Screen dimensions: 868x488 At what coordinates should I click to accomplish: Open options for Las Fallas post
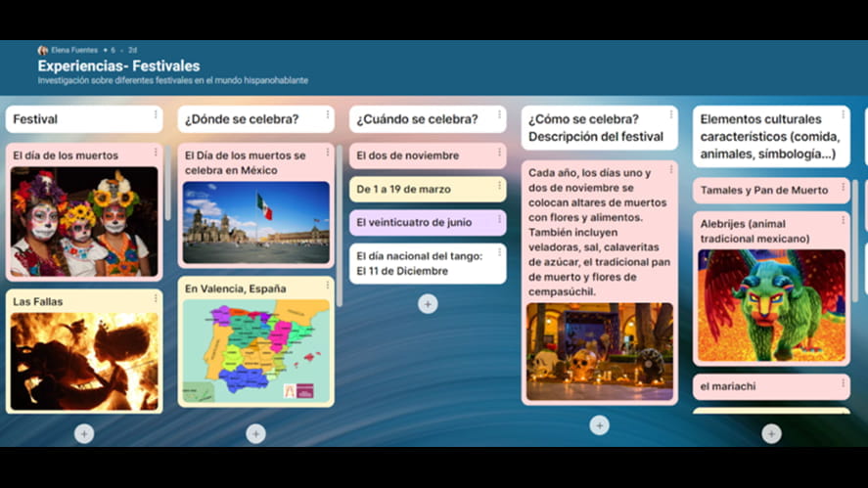pyautogui.click(x=155, y=298)
